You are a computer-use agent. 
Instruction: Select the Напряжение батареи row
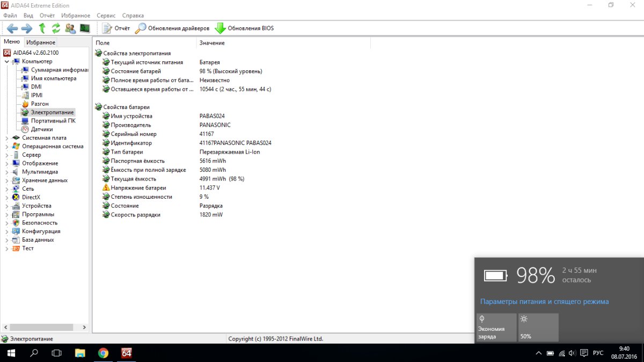point(232,187)
